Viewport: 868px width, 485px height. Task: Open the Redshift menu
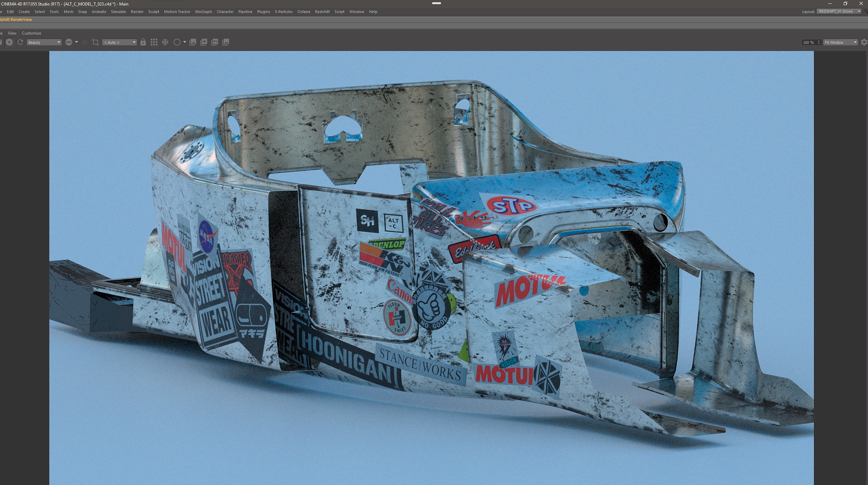click(322, 12)
